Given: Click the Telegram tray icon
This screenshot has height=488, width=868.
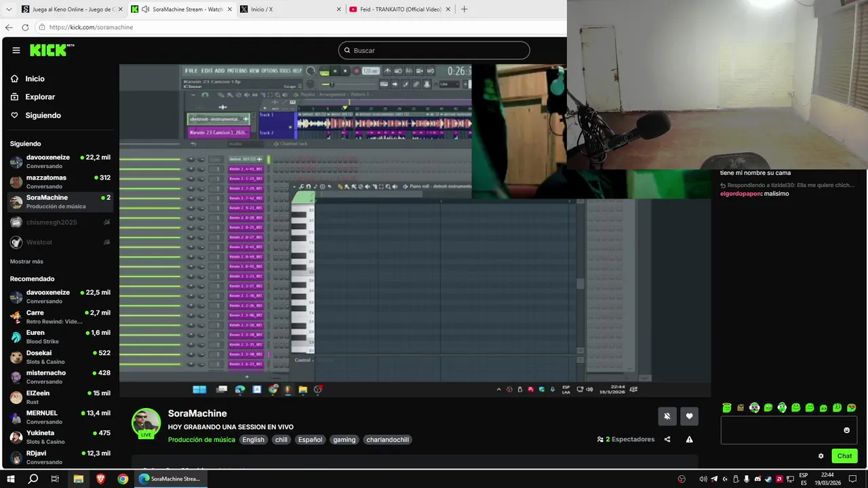Looking at the screenshot, I should pyautogui.click(x=714, y=479).
